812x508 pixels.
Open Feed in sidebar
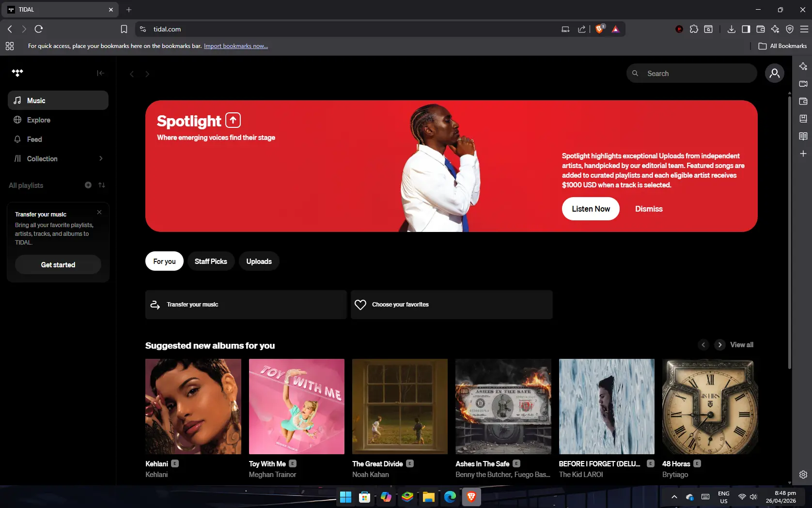(x=58, y=139)
